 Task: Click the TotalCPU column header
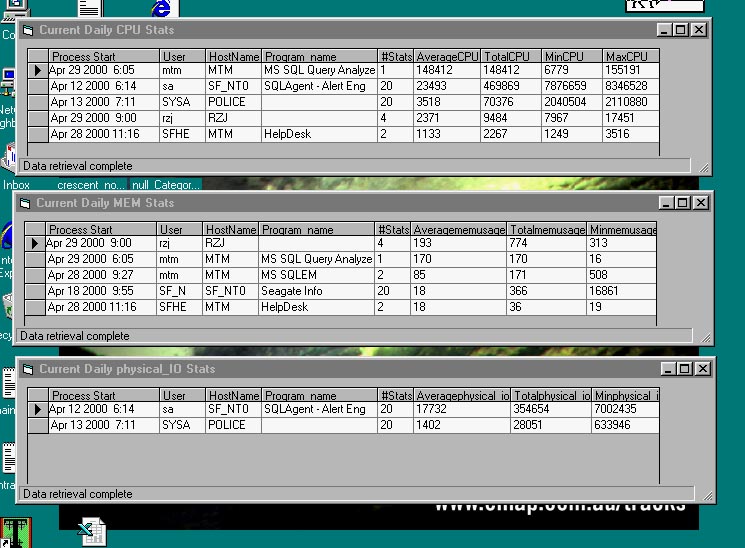(x=511, y=56)
